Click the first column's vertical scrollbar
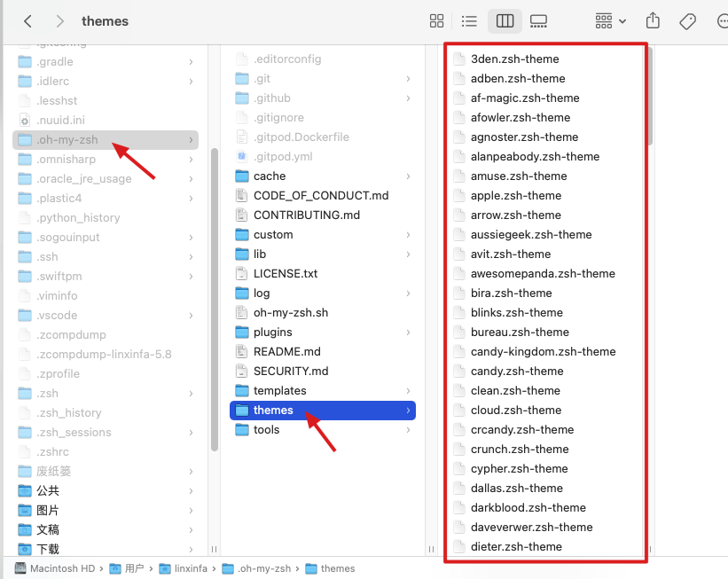This screenshot has width=728, height=579. pos(214,300)
